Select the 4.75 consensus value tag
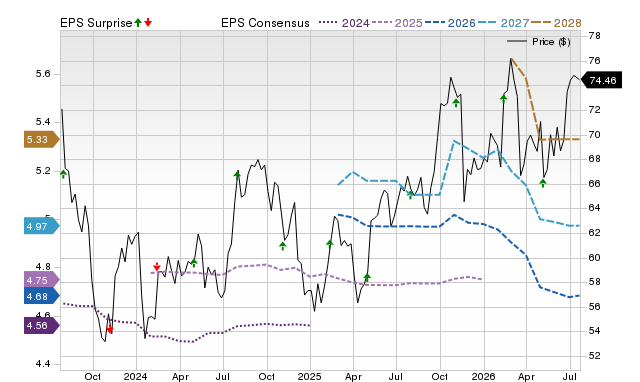This screenshot has height=382, width=640. pos(42,280)
